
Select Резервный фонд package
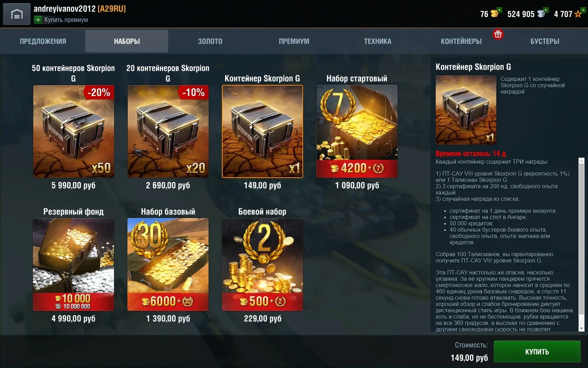click(x=73, y=265)
